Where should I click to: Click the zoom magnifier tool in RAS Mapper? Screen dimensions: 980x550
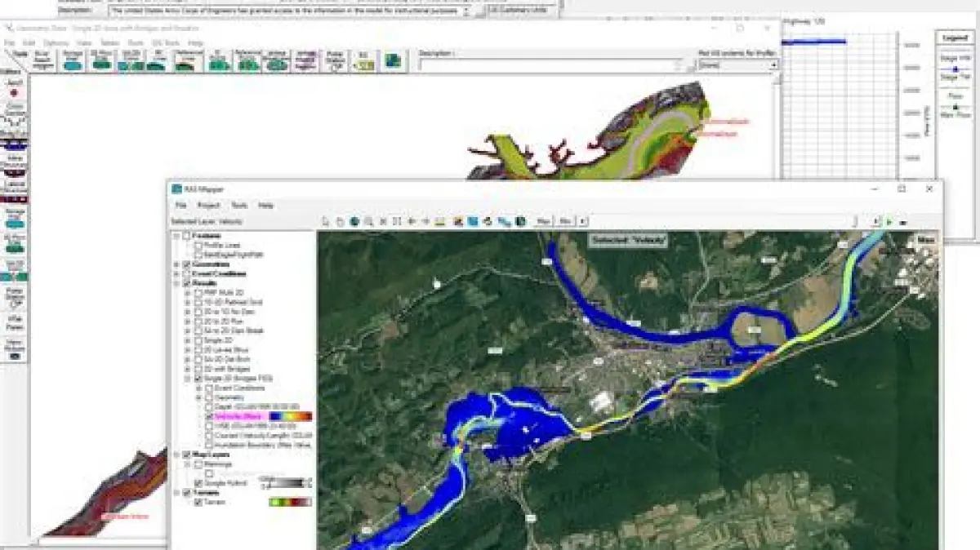(x=369, y=221)
